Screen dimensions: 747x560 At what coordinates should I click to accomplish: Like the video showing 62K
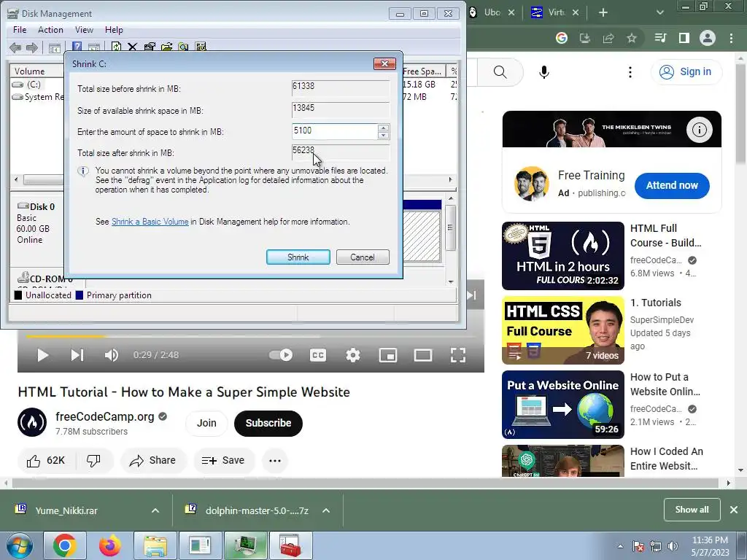pyautogui.click(x=46, y=461)
